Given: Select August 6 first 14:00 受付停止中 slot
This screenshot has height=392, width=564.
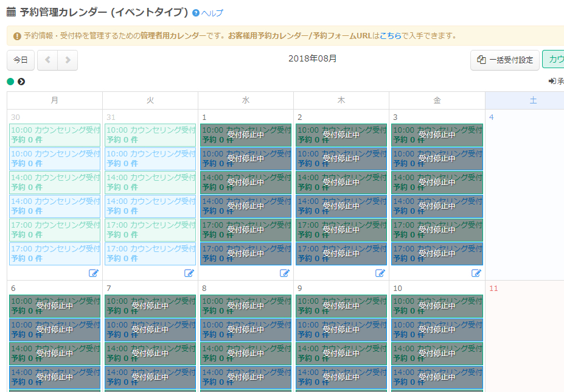Looking at the screenshot, I should pyautogui.click(x=55, y=353).
